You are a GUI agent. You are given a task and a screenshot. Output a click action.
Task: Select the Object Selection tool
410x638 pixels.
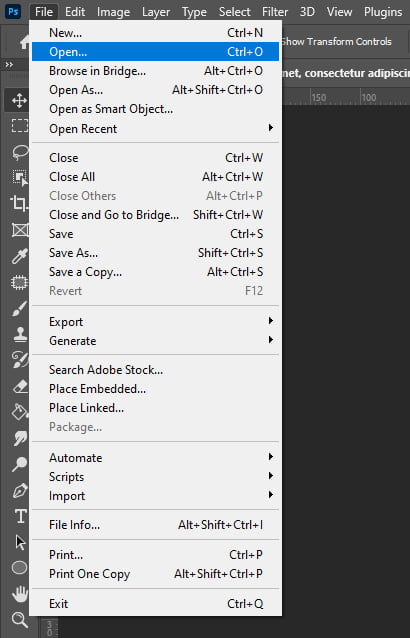[19, 177]
